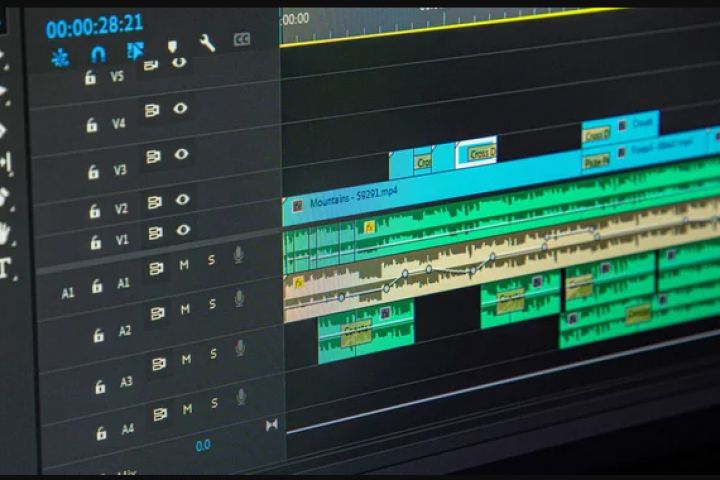Select the Type tool in toolbar
Screen dimensions: 720x480
[4, 268]
